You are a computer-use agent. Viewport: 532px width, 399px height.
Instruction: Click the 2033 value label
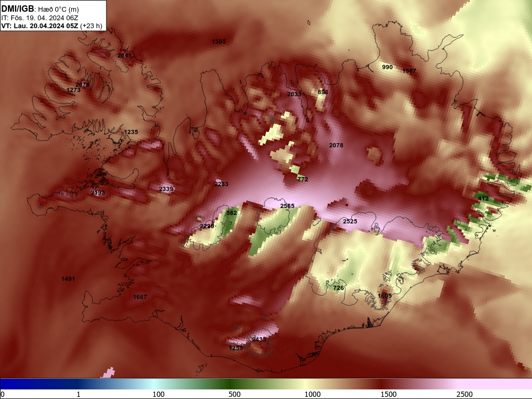[x=294, y=94]
